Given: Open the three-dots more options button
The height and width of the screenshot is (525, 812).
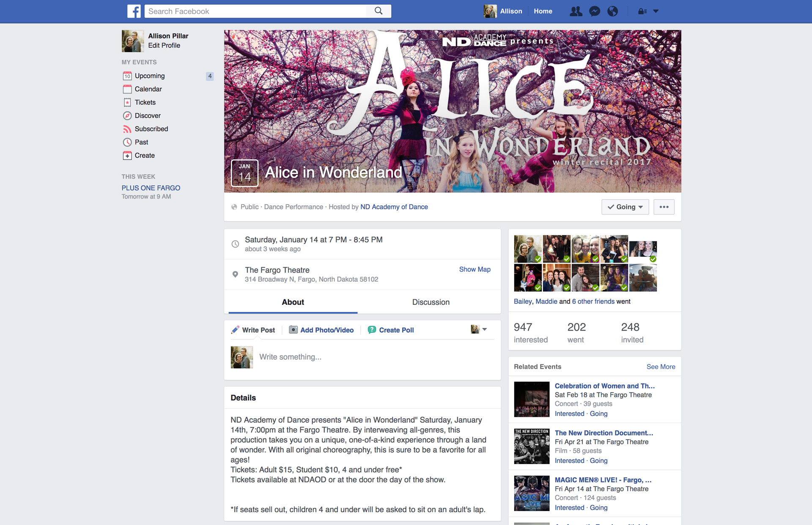Looking at the screenshot, I should [x=664, y=207].
